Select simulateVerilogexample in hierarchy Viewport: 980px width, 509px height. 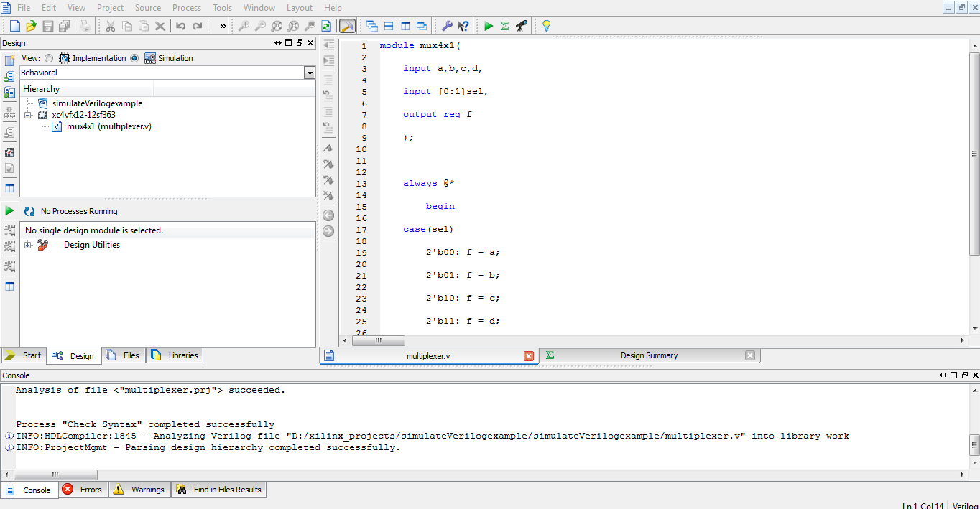(x=97, y=103)
